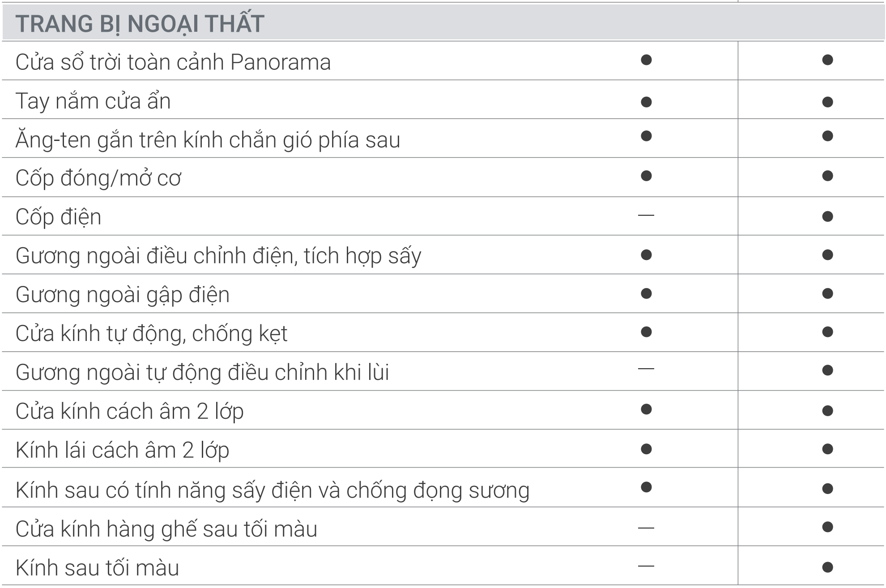Click the first-column dot for "Tay nắm cửa ẩn"
886x588 pixels.
[646, 102]
